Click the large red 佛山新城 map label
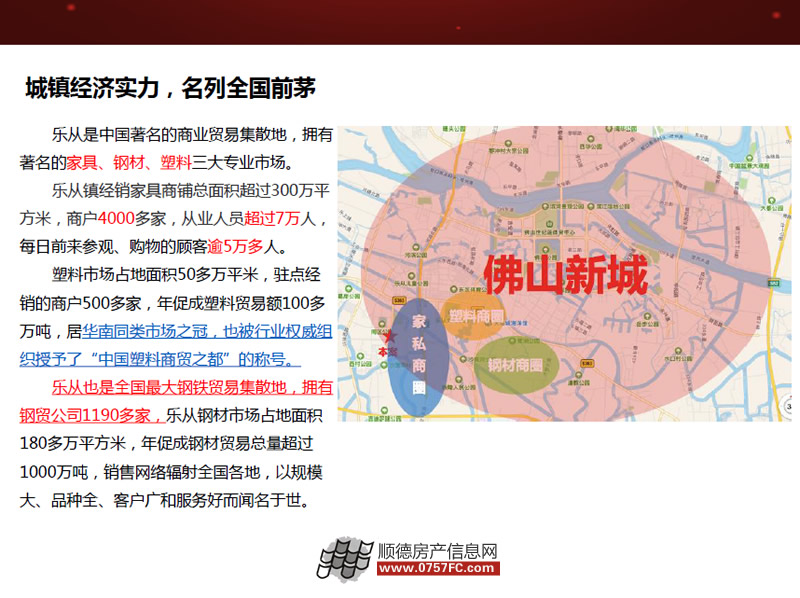 coord(565,275)
